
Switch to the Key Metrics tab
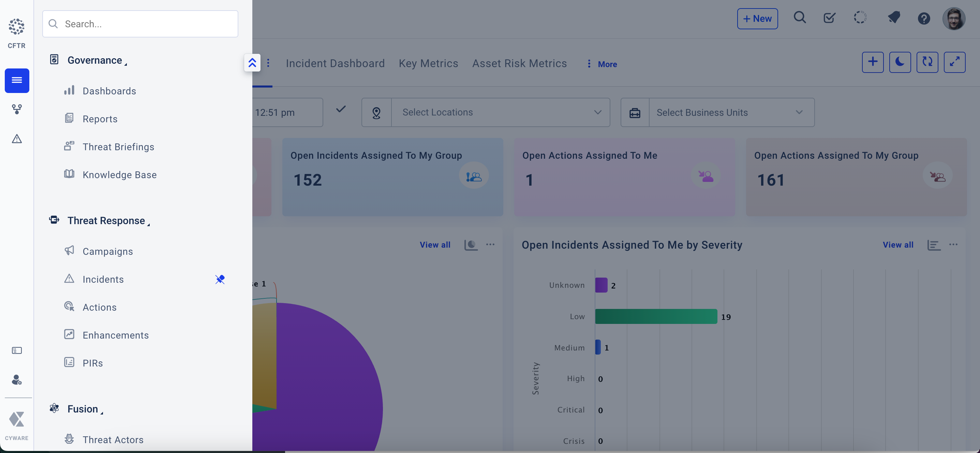pos(428,63)
